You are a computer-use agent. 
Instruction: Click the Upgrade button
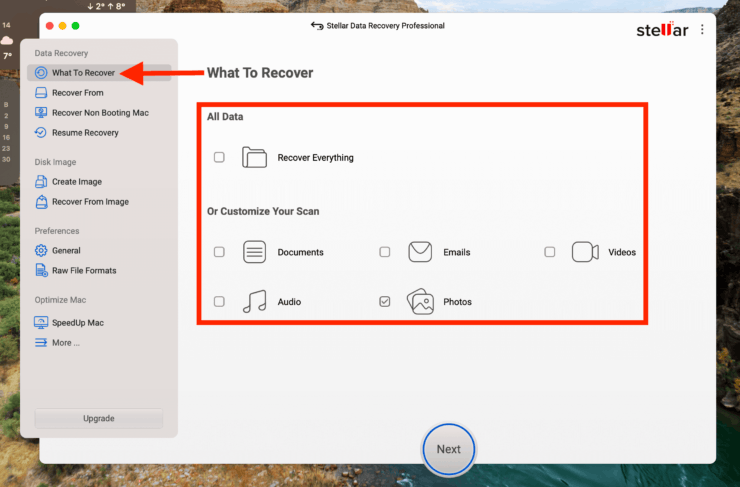98,418
